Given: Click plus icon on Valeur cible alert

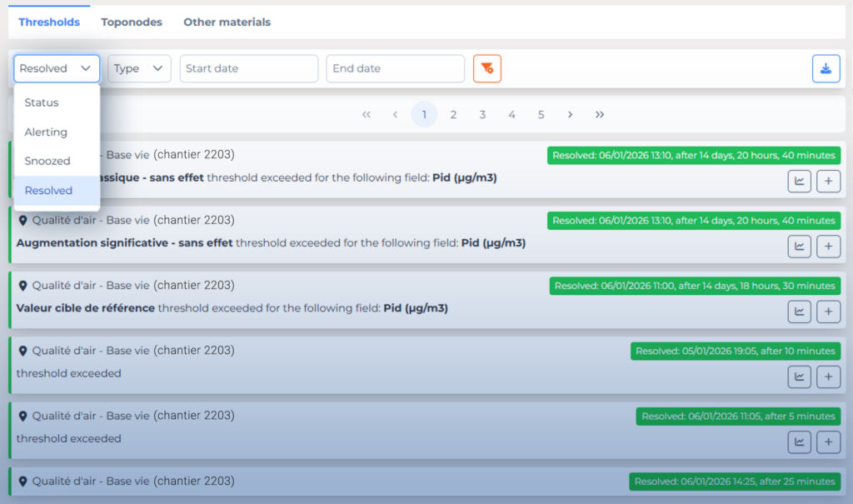Looking at the screenshot, I should (x=828, y=311).
